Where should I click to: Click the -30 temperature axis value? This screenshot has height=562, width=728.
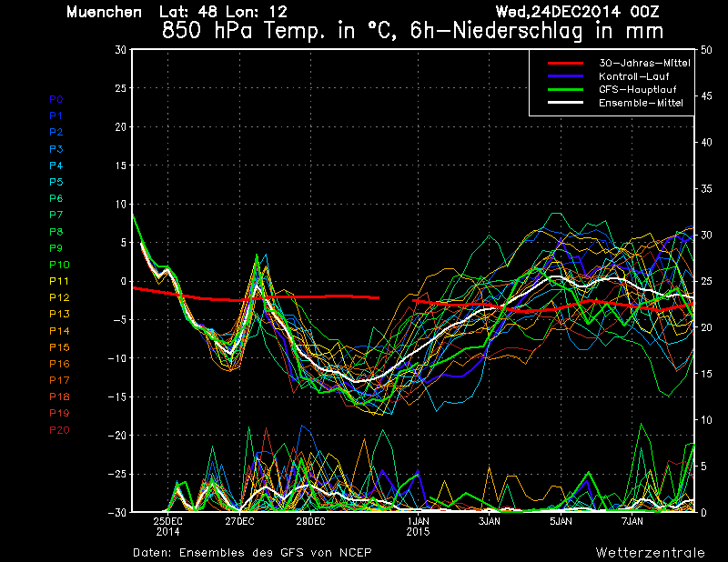point(117,512)
